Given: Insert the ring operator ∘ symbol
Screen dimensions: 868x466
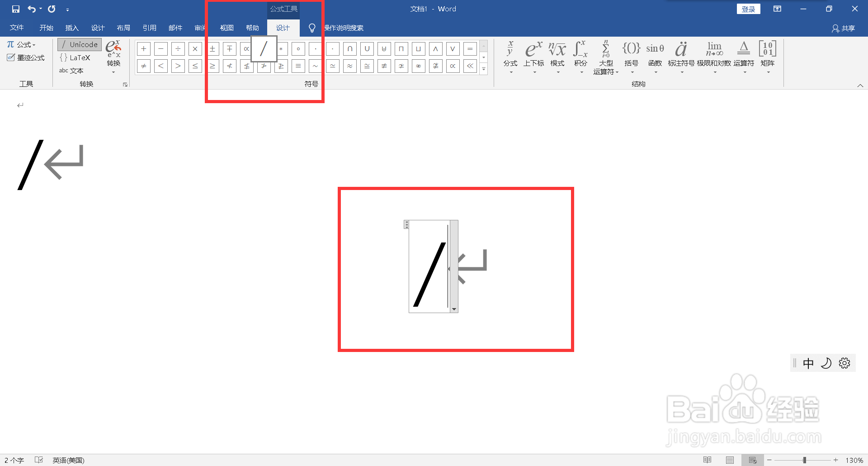Looking at the screenshot, I should point(298,49).
